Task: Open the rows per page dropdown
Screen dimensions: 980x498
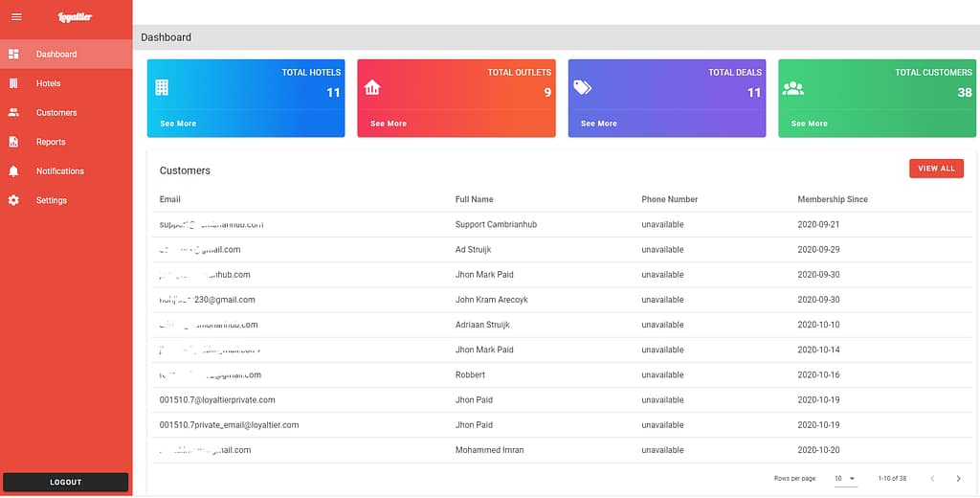Action: click(x=844, y=478)
